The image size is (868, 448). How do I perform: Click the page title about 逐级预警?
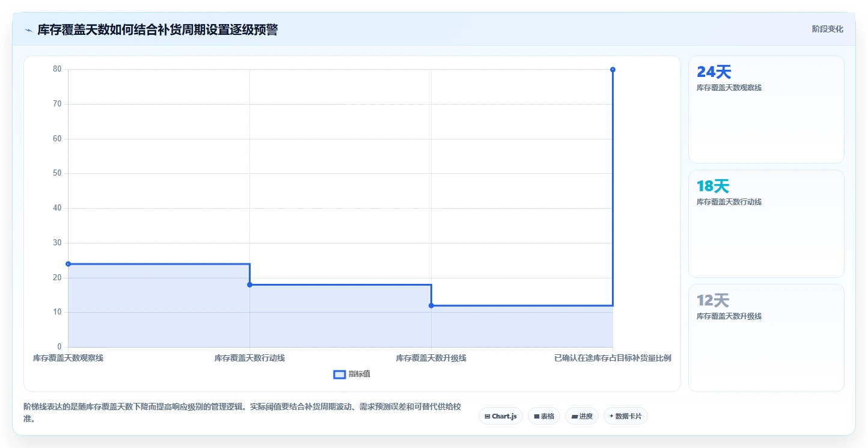tap(157, 30)
